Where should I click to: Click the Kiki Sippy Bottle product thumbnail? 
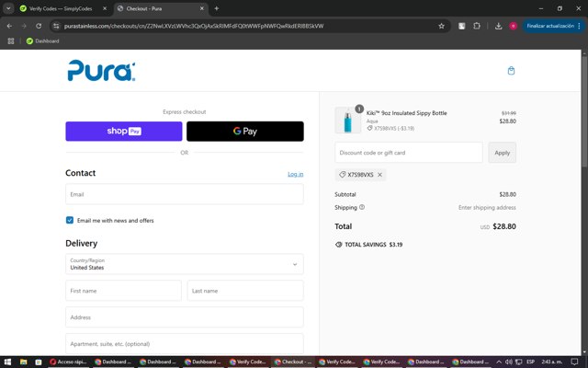(x=347, y=121)
